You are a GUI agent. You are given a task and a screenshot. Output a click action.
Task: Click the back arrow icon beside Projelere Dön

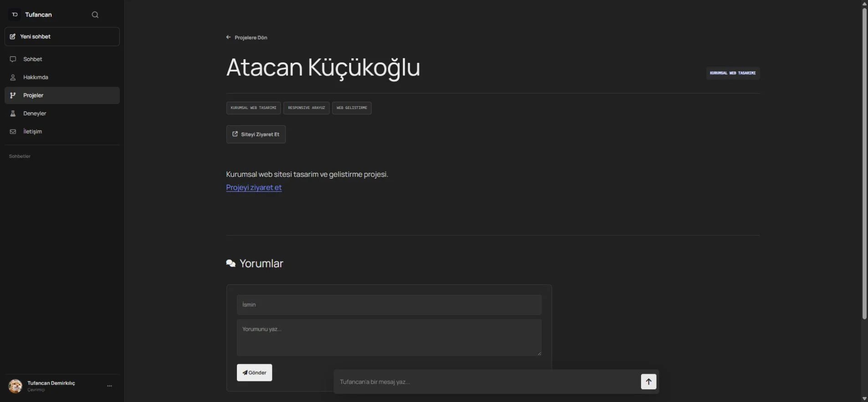click(x=229, y=37)
